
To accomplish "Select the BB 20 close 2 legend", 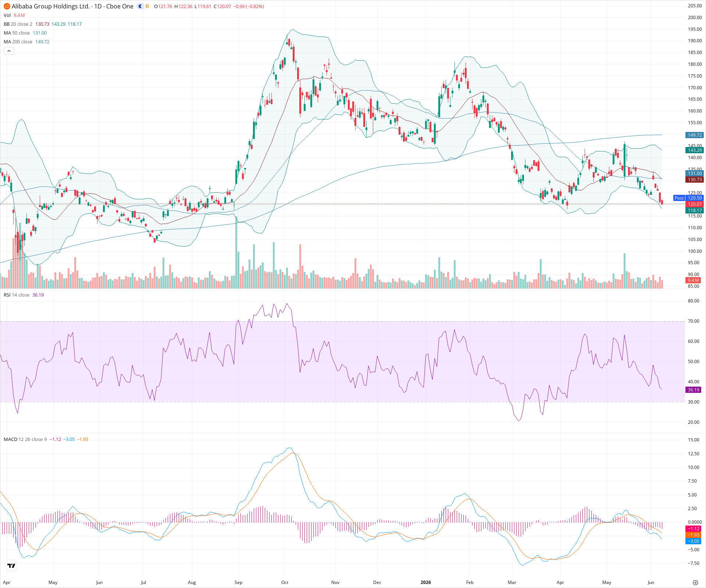I will tap(18, 24).
